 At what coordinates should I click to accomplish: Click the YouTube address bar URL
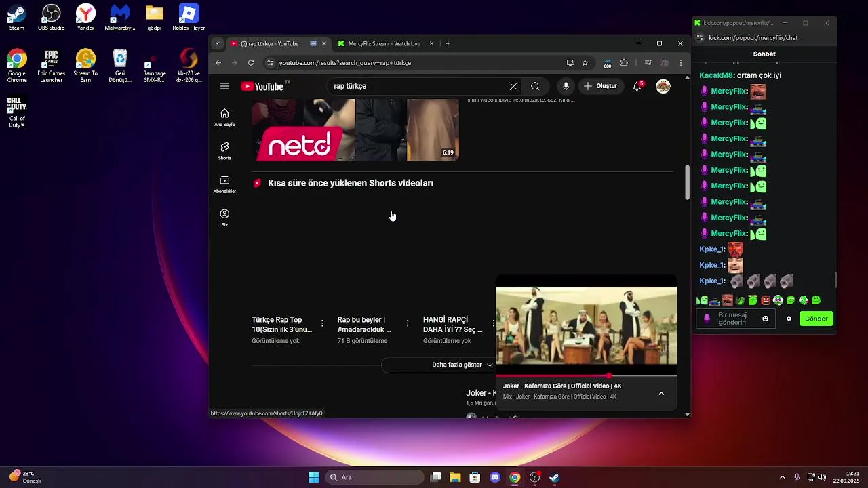(345, 62)
